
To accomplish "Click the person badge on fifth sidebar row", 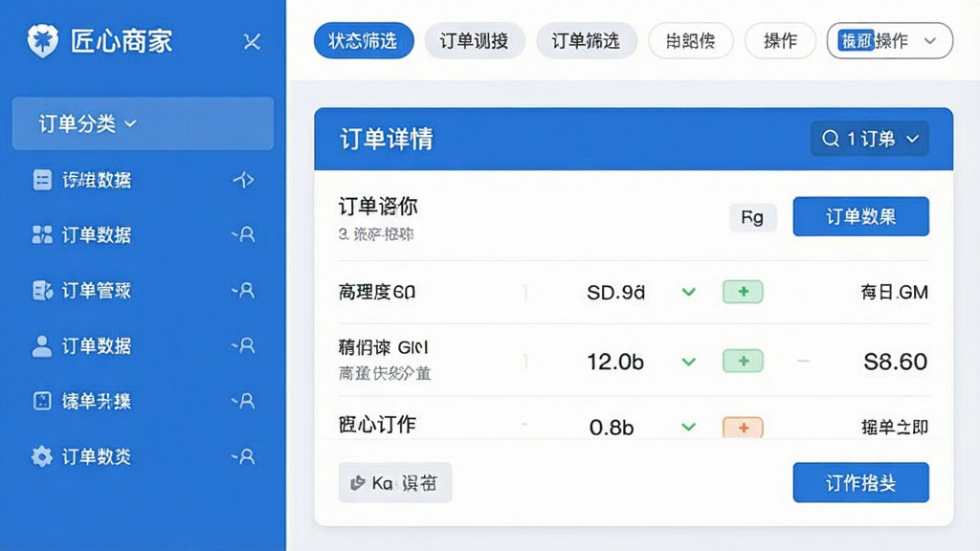I will pyautogui.click(x=244, y=401).
